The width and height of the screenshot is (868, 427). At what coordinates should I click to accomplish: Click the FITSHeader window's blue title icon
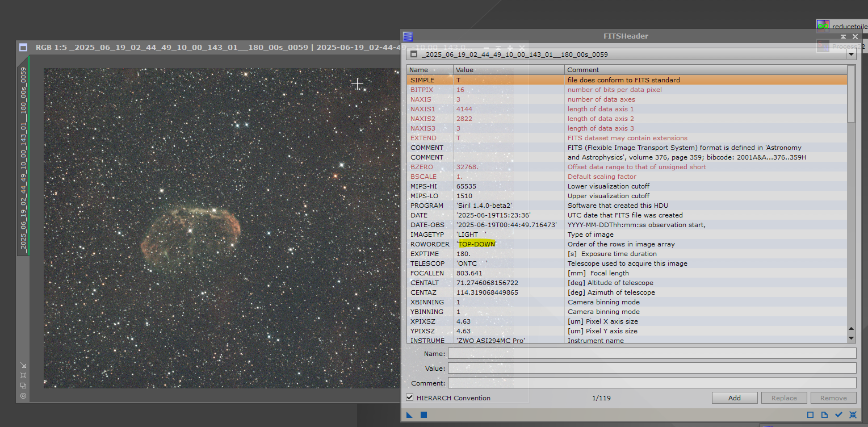pos(408,36)
